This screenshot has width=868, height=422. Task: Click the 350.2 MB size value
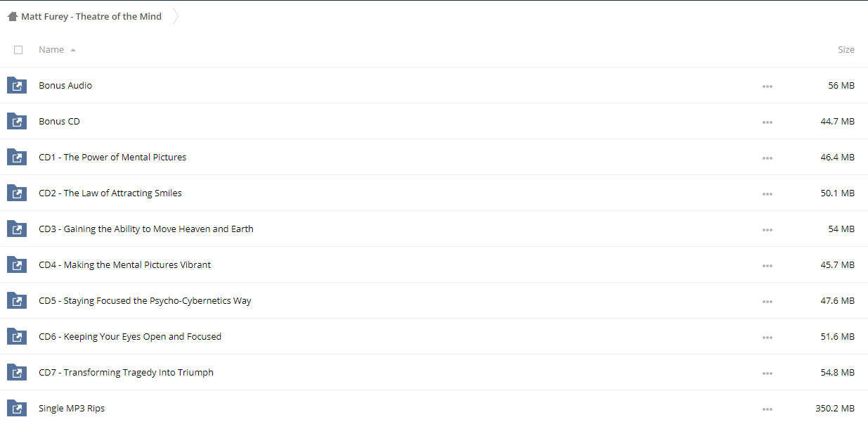click(x=835, y=408)
